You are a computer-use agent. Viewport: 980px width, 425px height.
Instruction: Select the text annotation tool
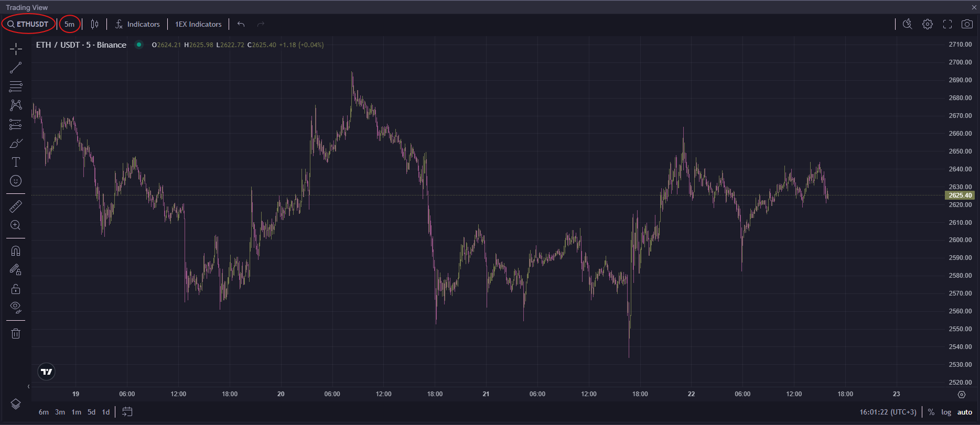[x=16, y=162]
